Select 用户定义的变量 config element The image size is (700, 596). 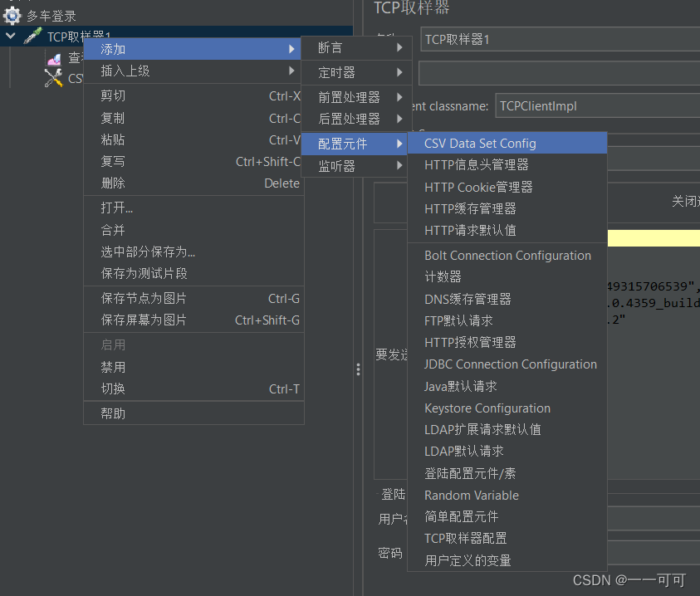coord(465,559)
